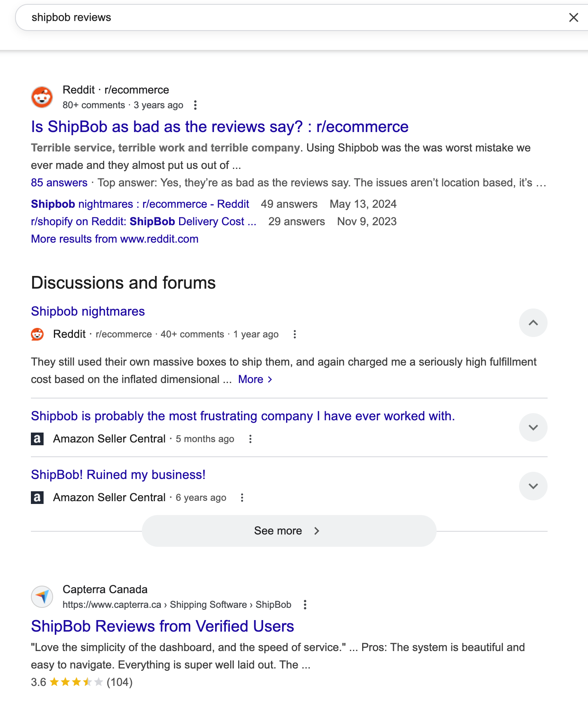This screenshot has width=588, height=701.
Task: Open three-dot menu next to '1 year ago'
Action: click(x=294, y=334)
